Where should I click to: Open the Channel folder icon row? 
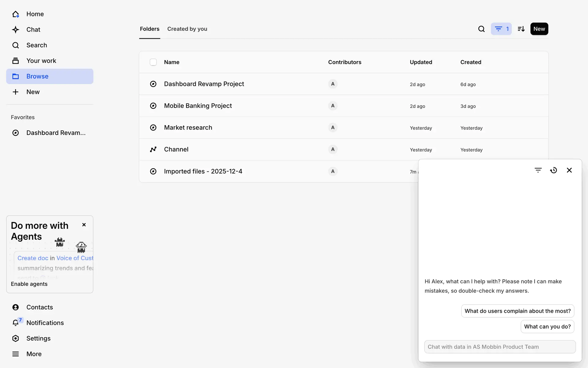pos(153,149)
